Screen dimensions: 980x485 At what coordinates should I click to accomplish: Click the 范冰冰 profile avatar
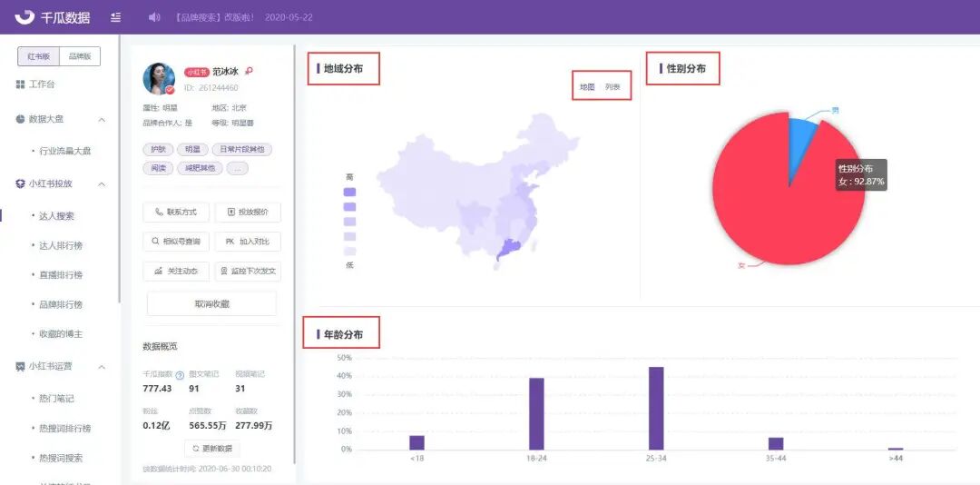(159, 79)
